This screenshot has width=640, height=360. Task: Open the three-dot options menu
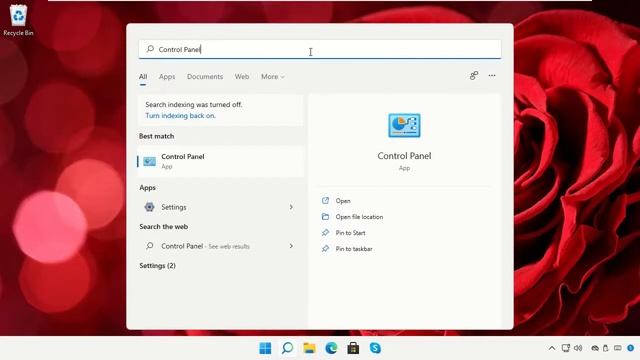[492, 76]
